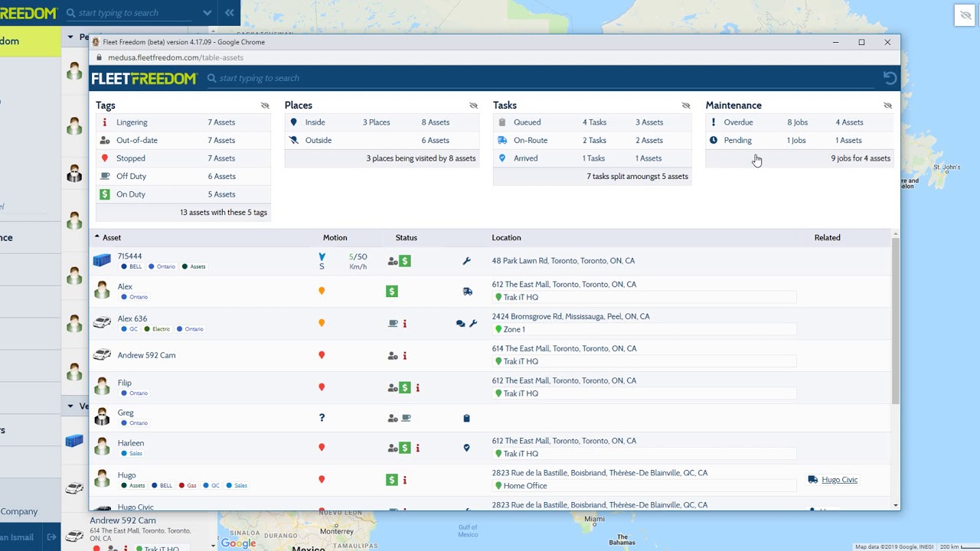
Task: Hide the Maintenance panel via its eye icon
Action: point(887,106)
